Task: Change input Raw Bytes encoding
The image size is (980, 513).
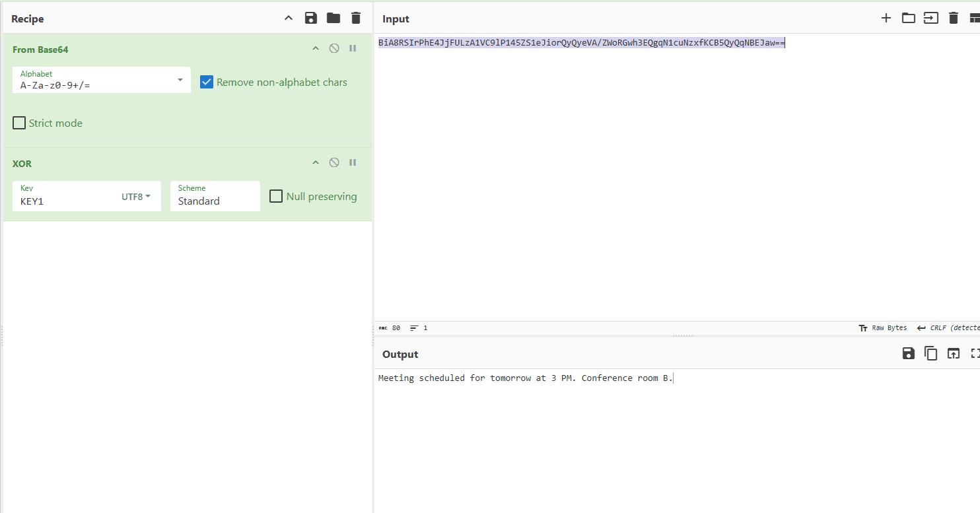Action: 882,328
